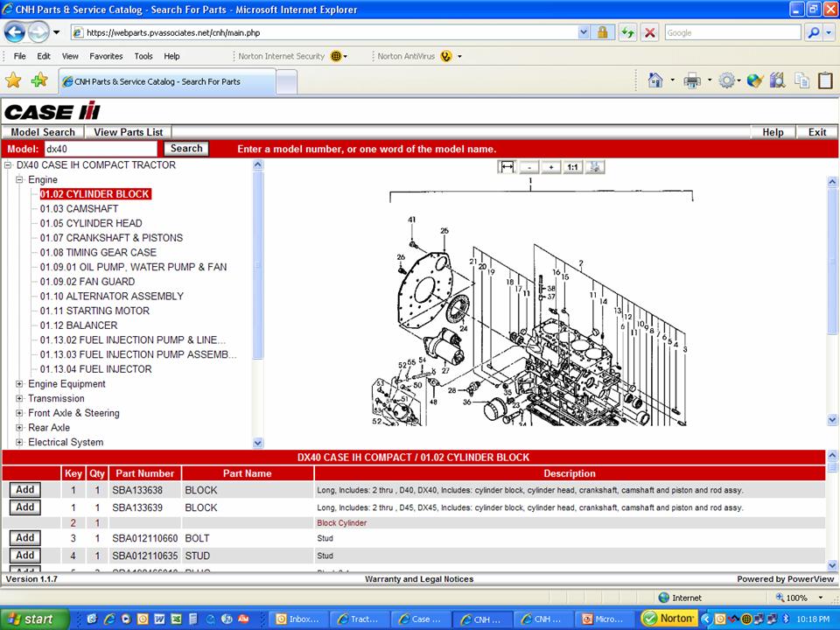
Task: Select 01.11 STARTING MOTOR in the tree
Action: click(x=94, y=311)
